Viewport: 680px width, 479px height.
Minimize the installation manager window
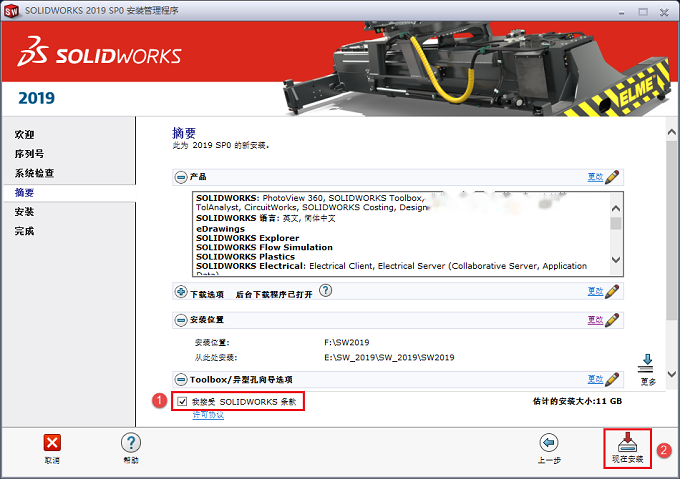[x=621, y=13]
